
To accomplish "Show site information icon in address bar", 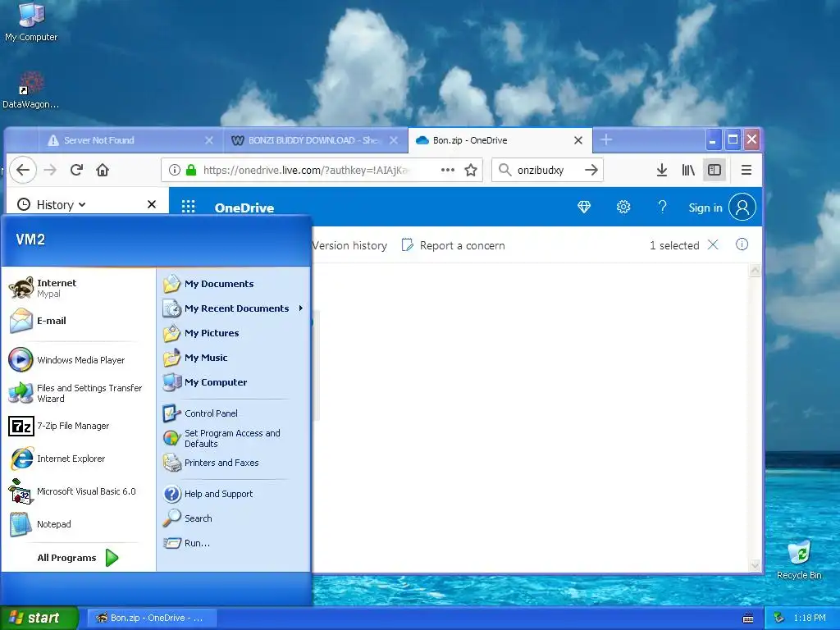I will (174, 170).
